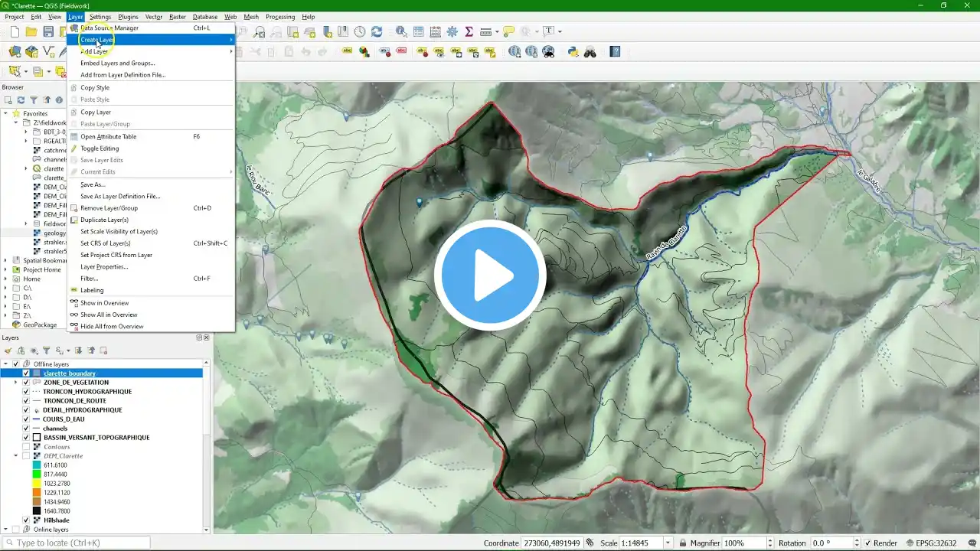Open the Statistical Summary sigma icon
This screenshot has height=551, width=980.
click(x=469, y=31)
